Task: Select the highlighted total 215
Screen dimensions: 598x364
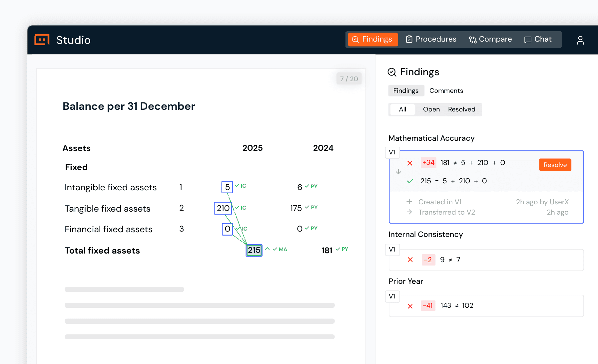Action: 254,250
